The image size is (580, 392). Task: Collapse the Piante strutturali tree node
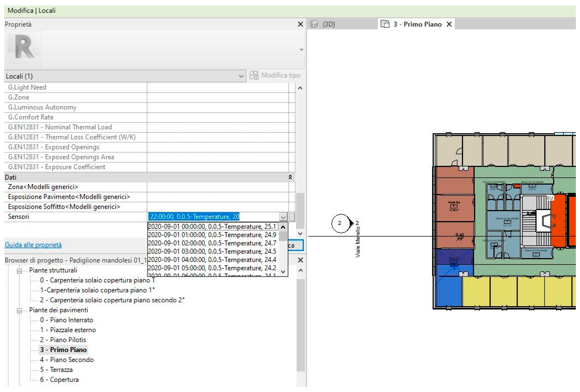[x=19, y=271]
